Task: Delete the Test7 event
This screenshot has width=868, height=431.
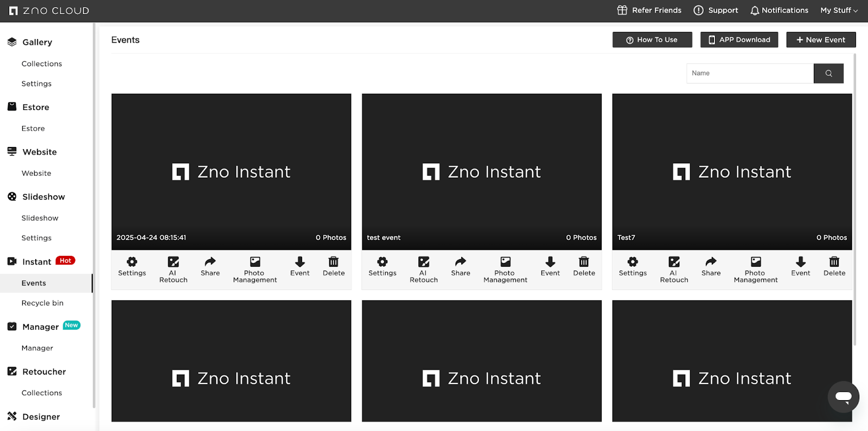Action: (x=834, y=267)
